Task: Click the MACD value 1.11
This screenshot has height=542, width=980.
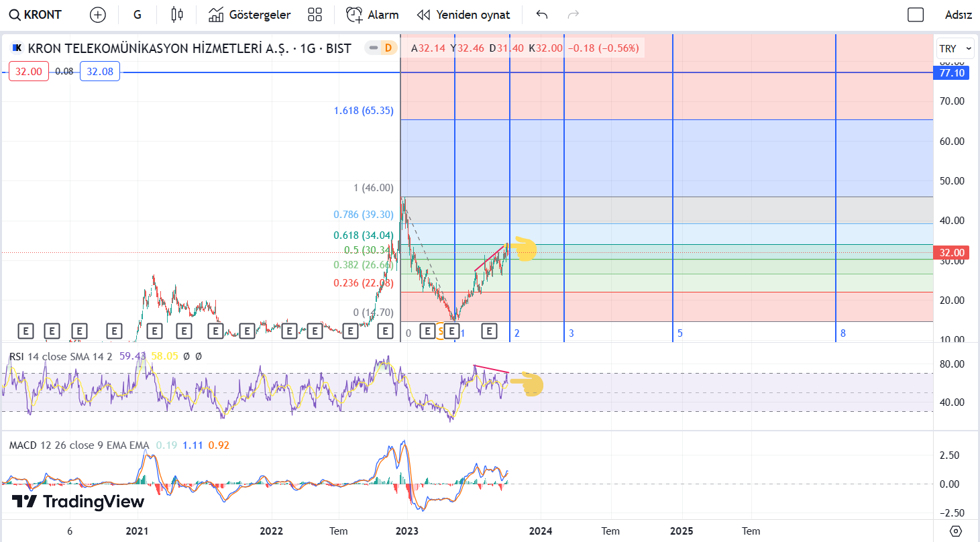Action: 193,445
